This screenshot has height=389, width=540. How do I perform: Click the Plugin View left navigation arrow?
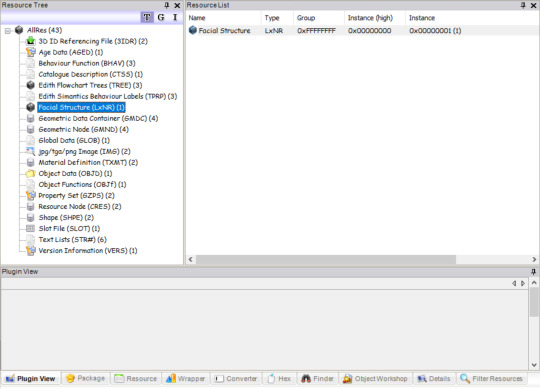pyautogui.click(x=514, y=283)
